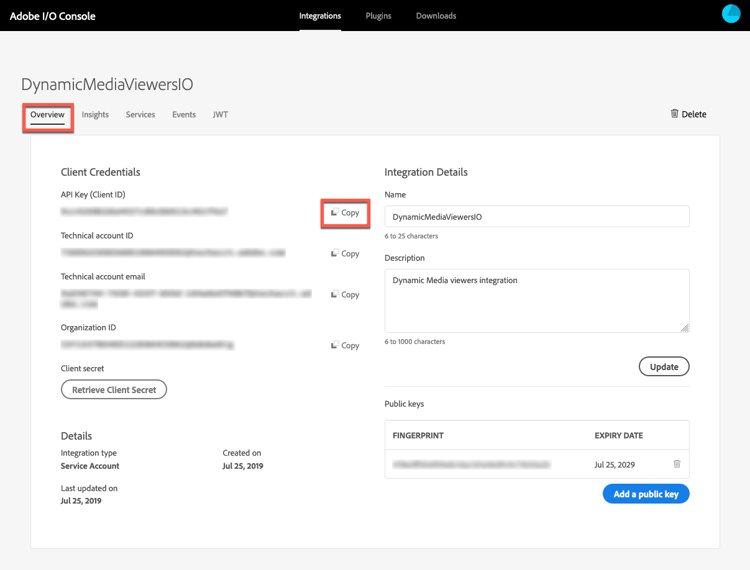Copy the Organization ID
This screenshot has height=570, width=750.
point(345,345)
